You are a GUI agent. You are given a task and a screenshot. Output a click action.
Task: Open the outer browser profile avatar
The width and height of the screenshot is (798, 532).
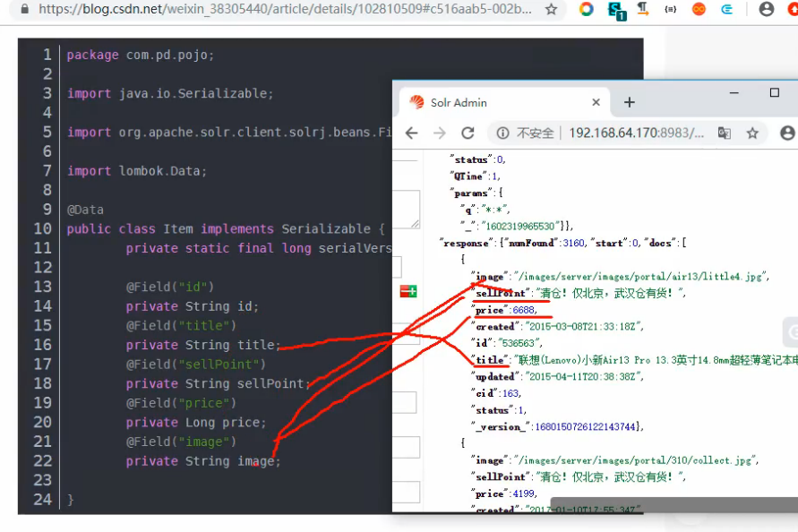point(766,9)
